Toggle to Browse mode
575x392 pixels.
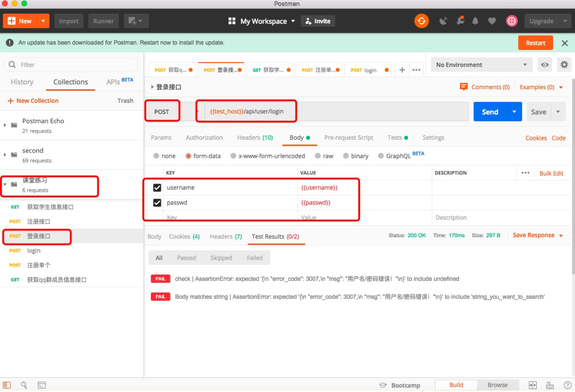(x=497, y=385)
